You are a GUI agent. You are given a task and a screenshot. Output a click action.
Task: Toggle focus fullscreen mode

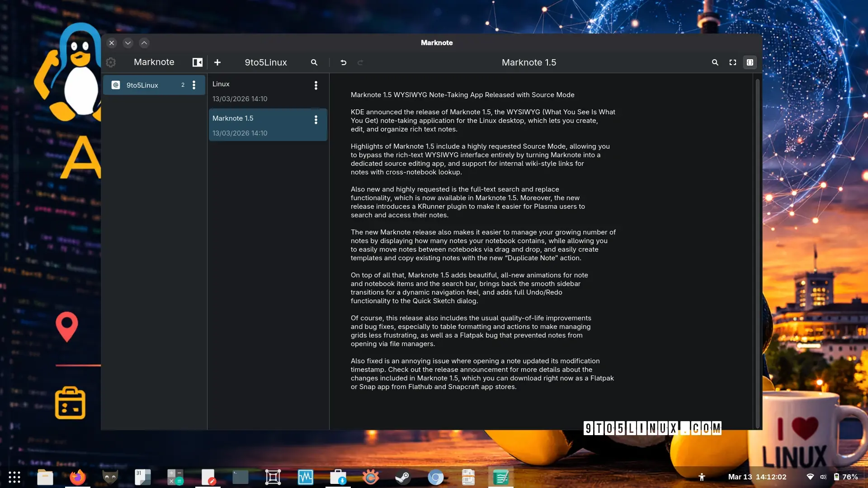pyautogui.click(x=733, y=62)
